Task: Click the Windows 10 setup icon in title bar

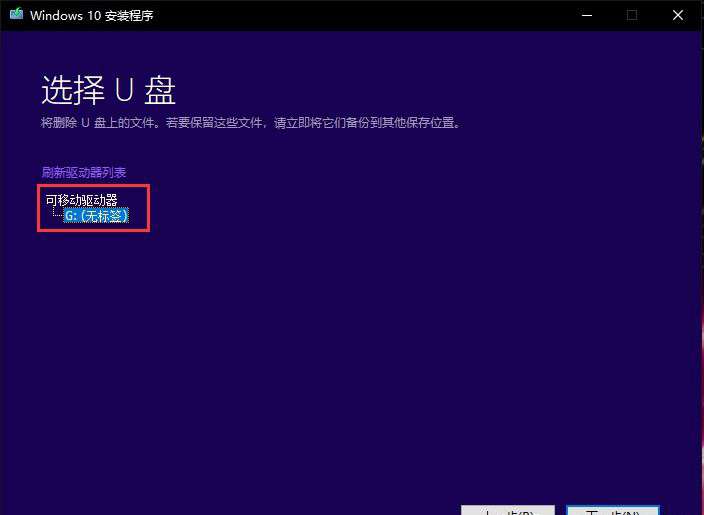Action: (16, 14)
